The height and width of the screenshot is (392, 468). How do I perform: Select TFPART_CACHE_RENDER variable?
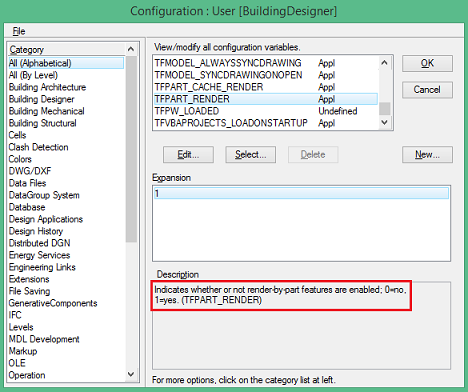[266, 87]
